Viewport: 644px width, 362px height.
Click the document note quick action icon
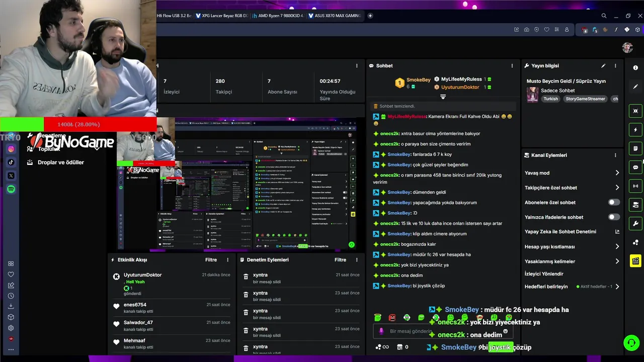pos(635,148)
